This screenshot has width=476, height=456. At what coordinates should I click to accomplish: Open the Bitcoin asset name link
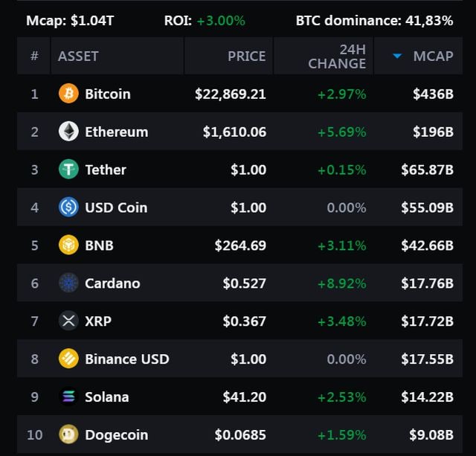point(108,94)
